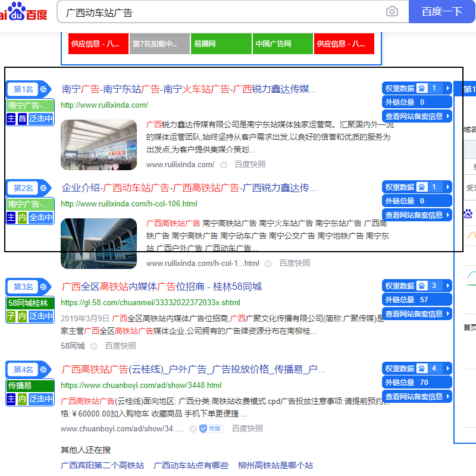Click the 子 tag under 第3名
Viewport: 476px width, 476px height.
coord(11,316)
